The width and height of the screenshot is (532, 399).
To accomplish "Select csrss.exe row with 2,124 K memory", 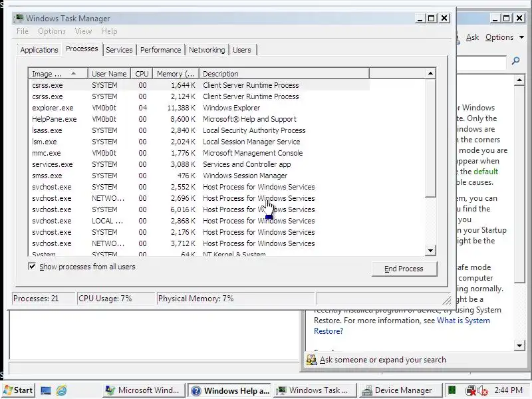I will (x=199, y=96).
